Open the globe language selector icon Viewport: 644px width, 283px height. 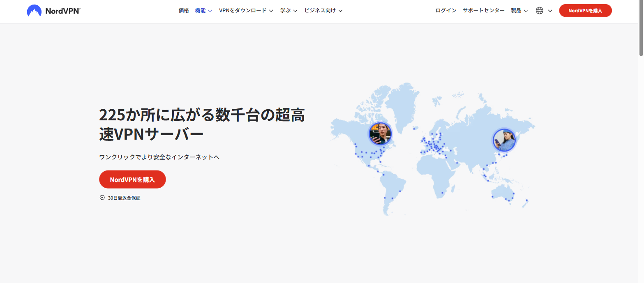tap(540, 11)
